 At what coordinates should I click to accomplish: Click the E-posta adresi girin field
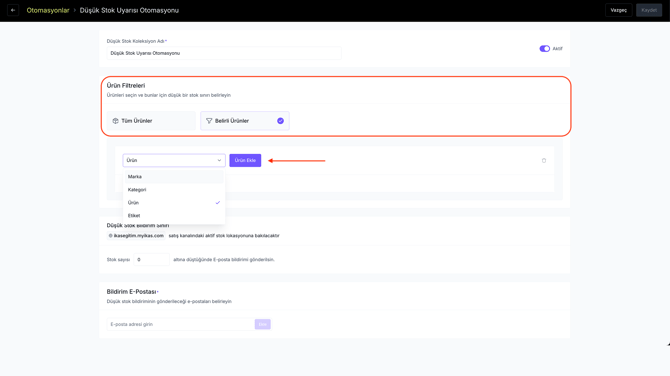click(x=180, y=324)
